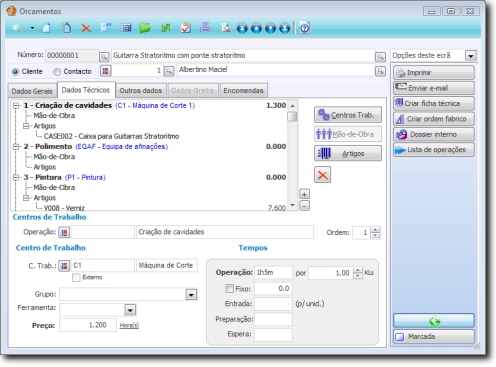Open the help question mark icon
Viewport: 496px width, 367px height.
click(305, 28)
